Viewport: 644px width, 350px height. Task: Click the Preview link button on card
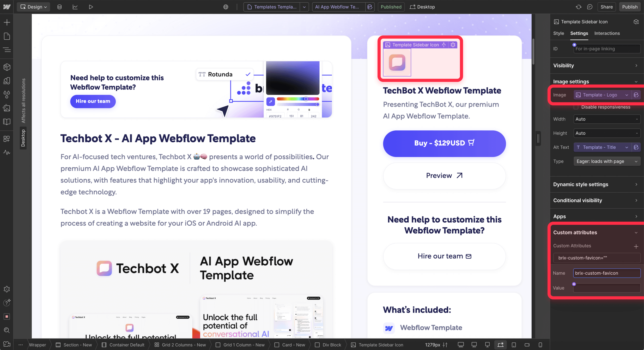click(444, 176)
